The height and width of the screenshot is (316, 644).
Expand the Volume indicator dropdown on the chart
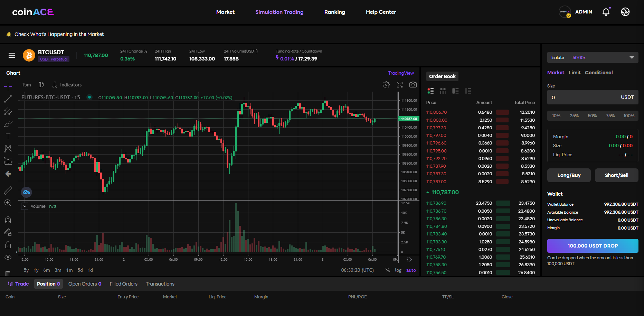point(24,206)
